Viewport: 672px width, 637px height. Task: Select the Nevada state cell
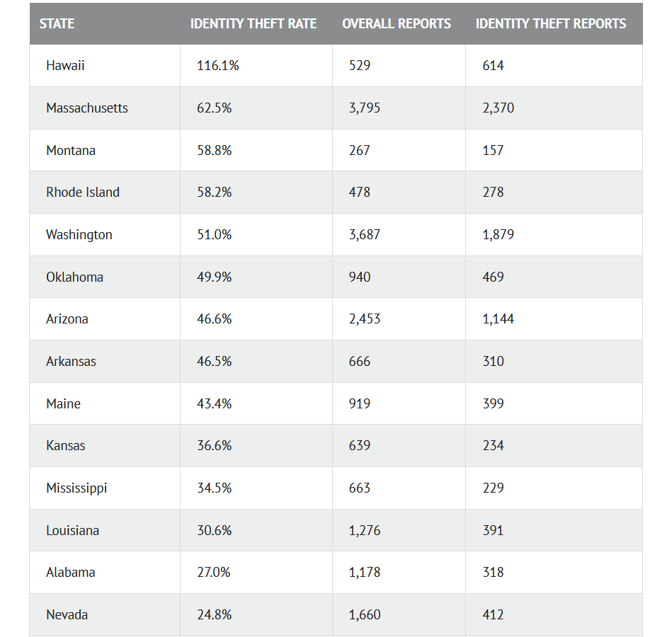[67, 614]
